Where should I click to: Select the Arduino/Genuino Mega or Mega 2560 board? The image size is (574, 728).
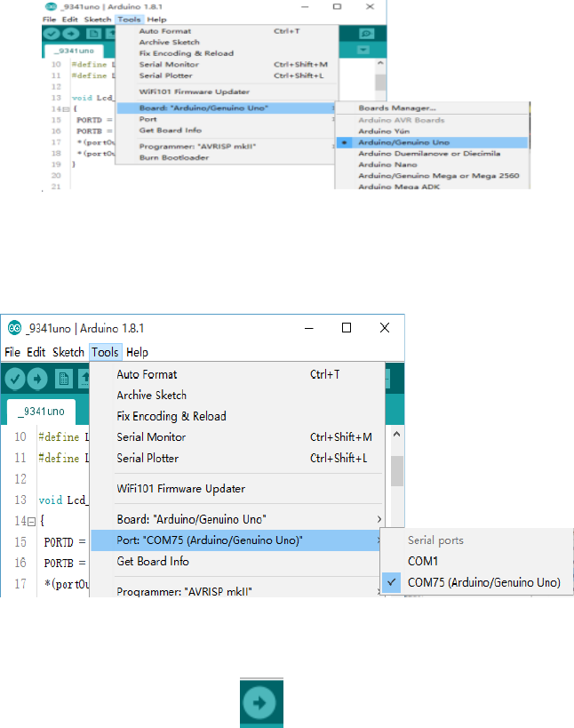click(x=432, y=175)
